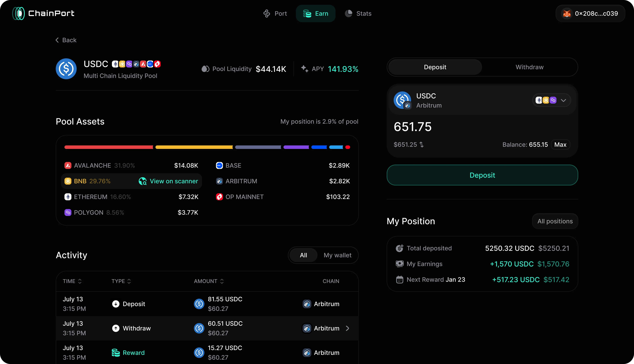
Task: Click USDC icon beside 81.55 USDC
Action: click(199, 304)
